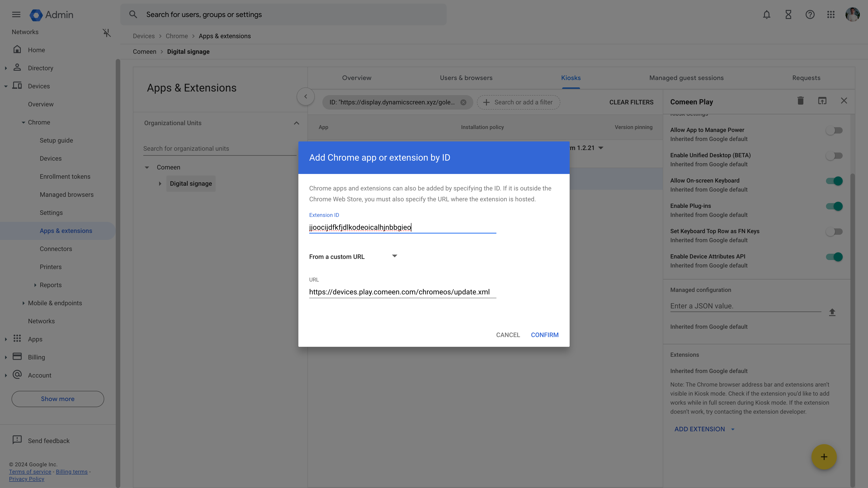The image size is (868, 488).
Task: Select Digital signage in org tree
Action: pyautogui.click(x=191, y=184)
